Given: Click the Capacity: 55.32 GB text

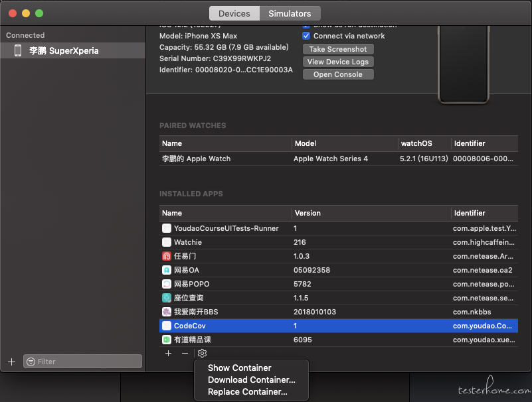Looking at the screenshot, I should pos(224,47).
